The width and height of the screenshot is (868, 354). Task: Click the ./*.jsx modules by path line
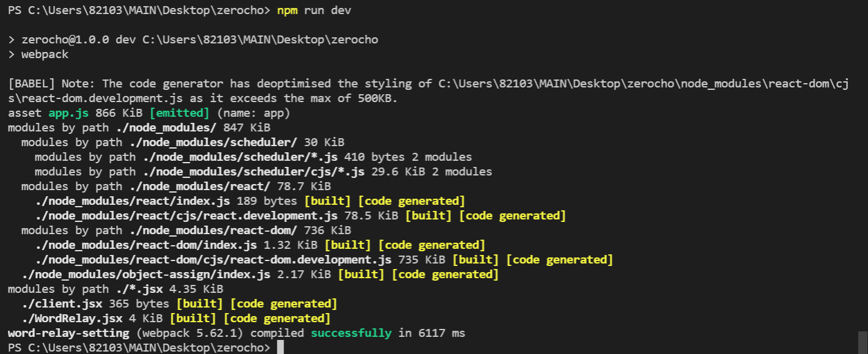tap(115, 289)
